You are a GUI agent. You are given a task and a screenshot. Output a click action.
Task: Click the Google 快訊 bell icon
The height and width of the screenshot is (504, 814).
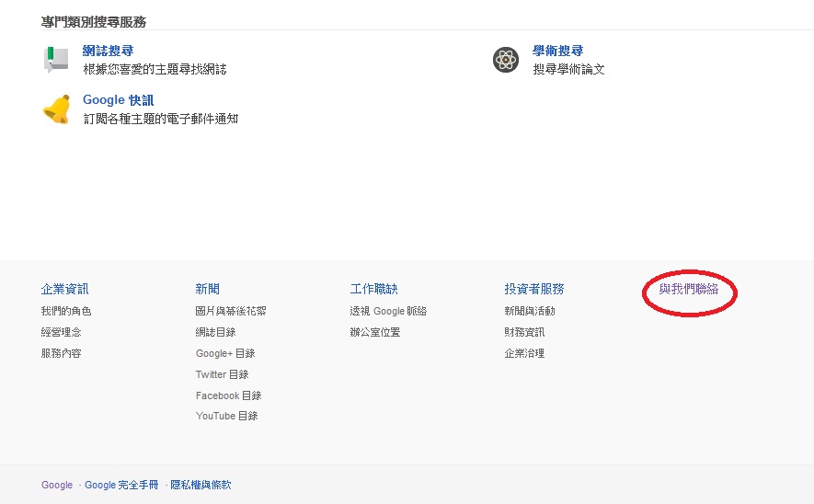click(56, 109)
